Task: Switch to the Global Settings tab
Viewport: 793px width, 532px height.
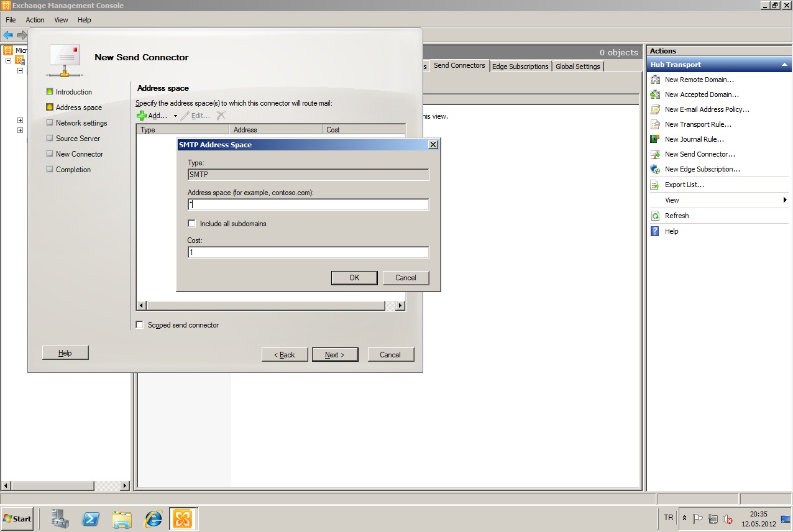Action: (577, 66)
